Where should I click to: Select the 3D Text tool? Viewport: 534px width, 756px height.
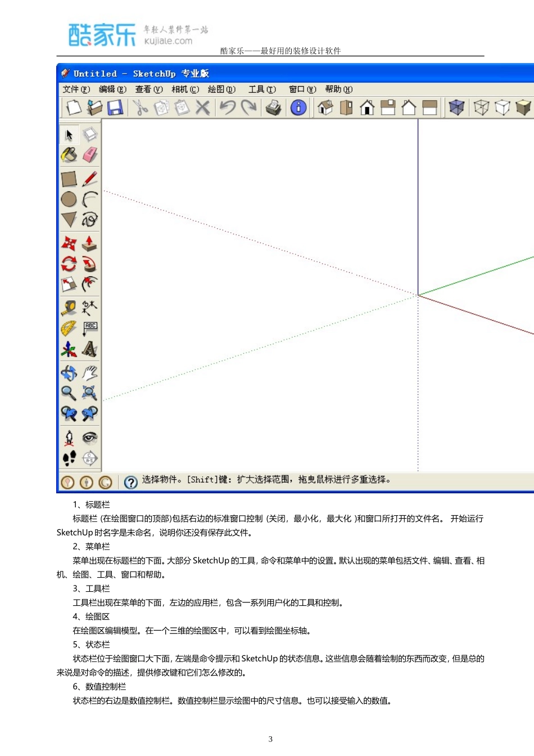[x=90, y=349]
